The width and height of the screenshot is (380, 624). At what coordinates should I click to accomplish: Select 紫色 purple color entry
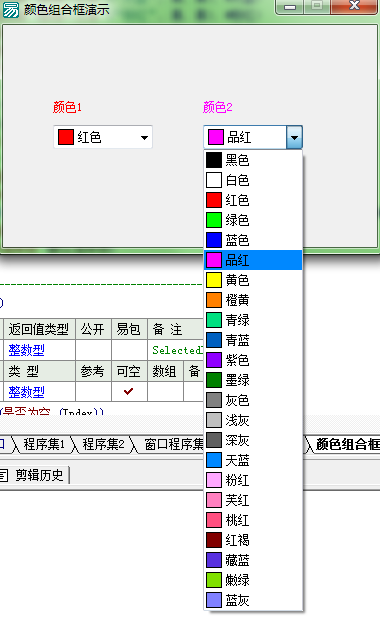pos(253,360)
